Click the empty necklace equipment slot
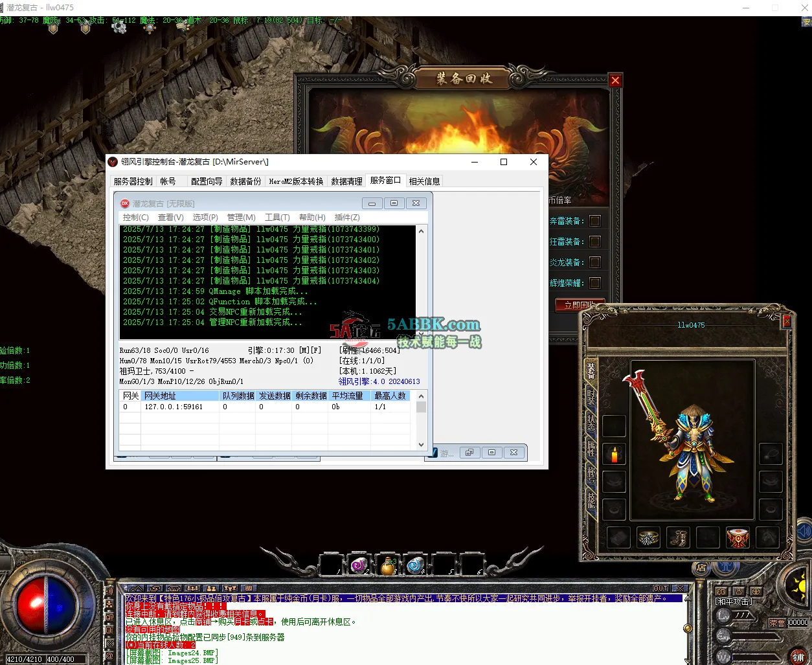This screenshot has height=665, width=812. (771, 455)
